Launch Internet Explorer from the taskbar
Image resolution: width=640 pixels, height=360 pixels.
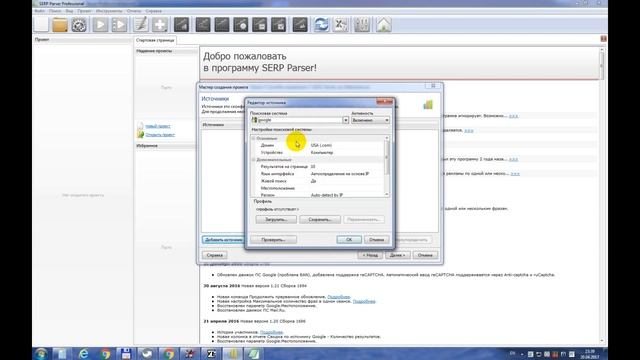(84, 353)
